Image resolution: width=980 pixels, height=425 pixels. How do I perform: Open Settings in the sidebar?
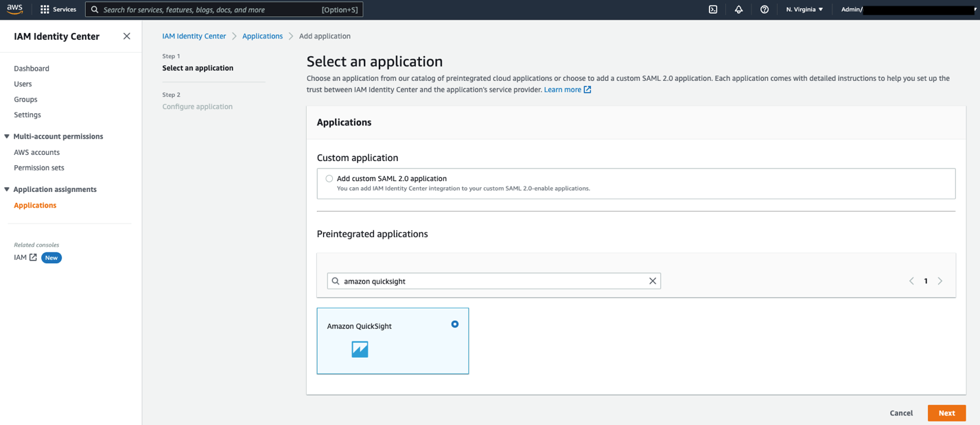pyautogui.click(x=27, y=114)
